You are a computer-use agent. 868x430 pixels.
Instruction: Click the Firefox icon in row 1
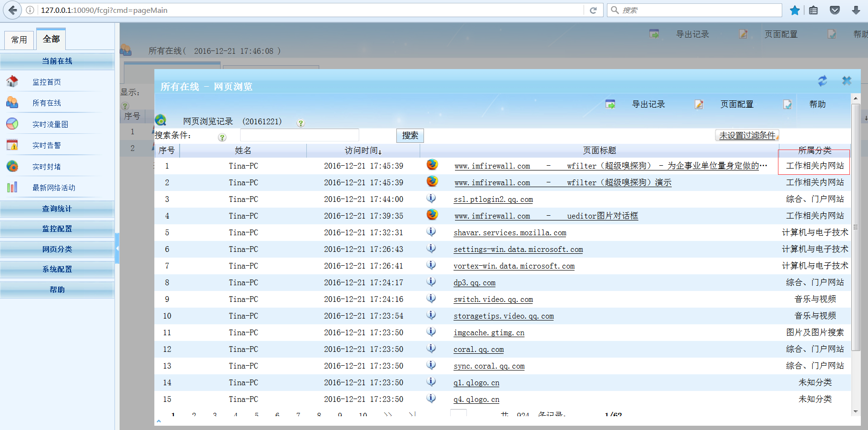point(432,165)
